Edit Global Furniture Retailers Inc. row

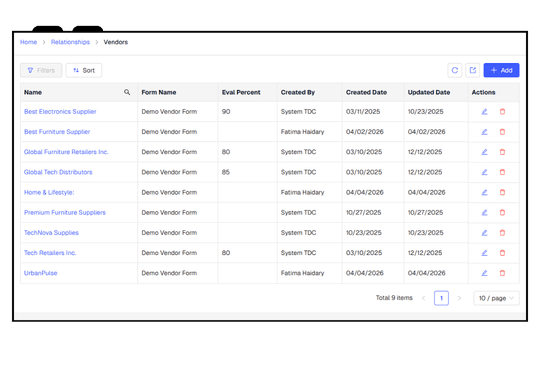(484, 152)
